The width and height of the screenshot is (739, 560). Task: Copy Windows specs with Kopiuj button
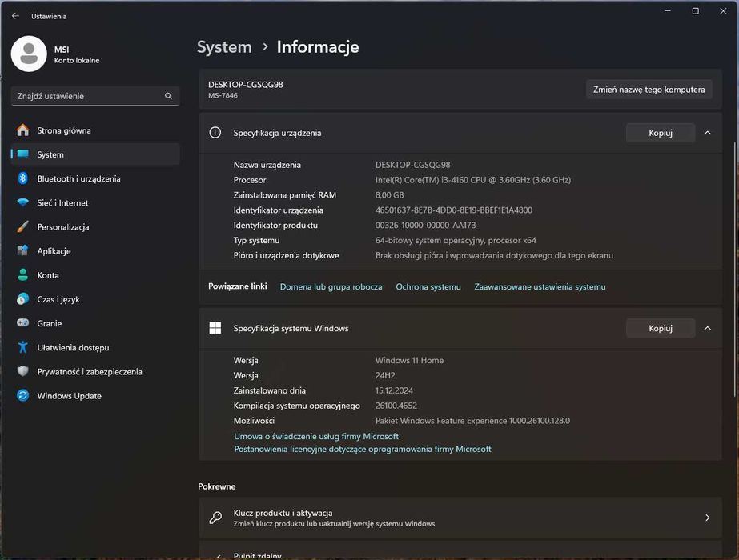[x=661, y=328]
